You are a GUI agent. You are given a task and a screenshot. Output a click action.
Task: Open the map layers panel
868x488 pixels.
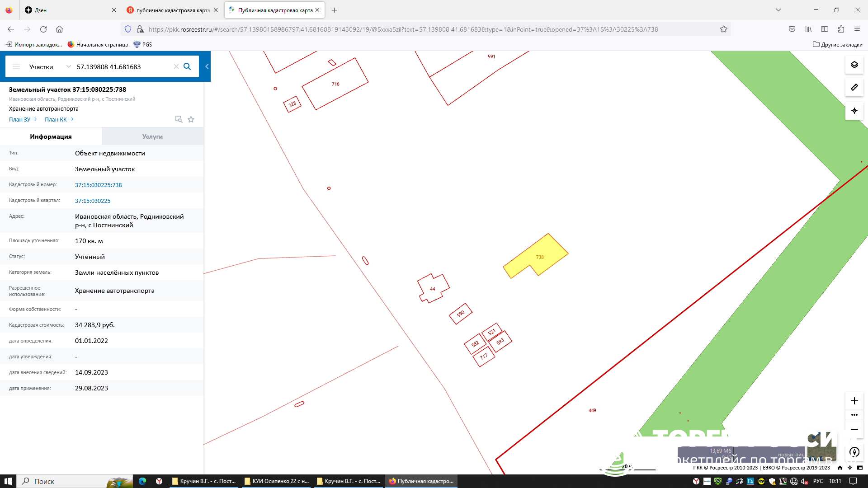tap(854, 65)
